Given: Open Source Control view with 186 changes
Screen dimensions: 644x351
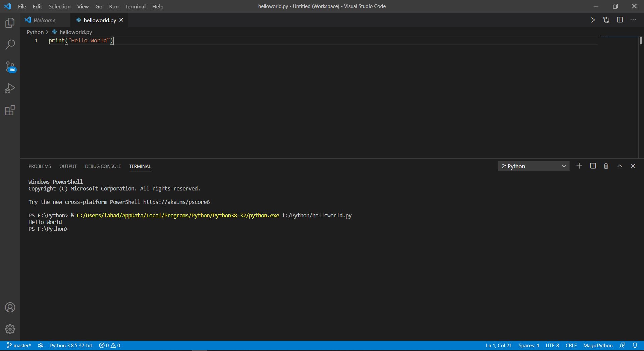Looking at the screenshot, I should click(x=10, y=67).
